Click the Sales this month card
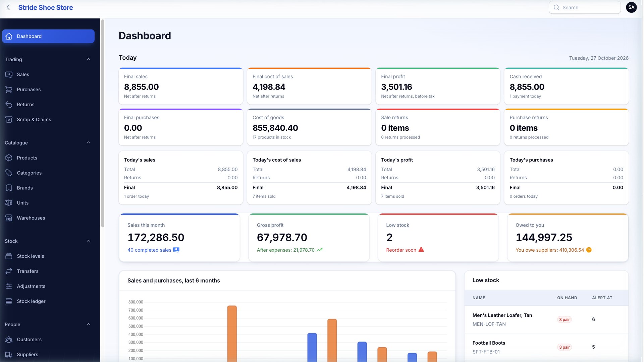The height and width of the screenshot is (362, 644). [179, 238]
